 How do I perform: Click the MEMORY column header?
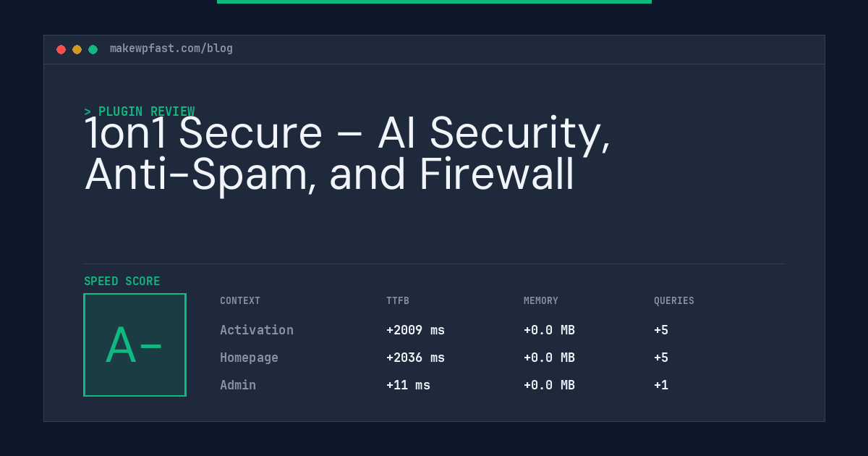pyautogui.click(x=541, y=301)
